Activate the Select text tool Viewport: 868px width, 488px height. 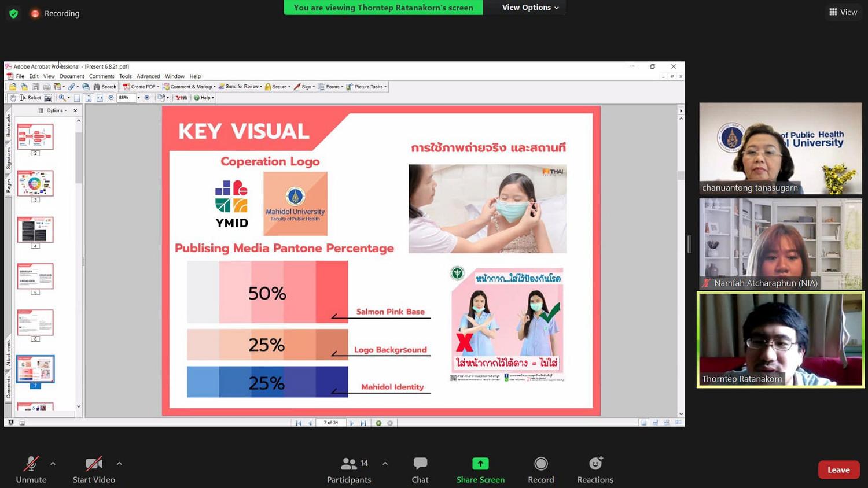coord(31,98)
